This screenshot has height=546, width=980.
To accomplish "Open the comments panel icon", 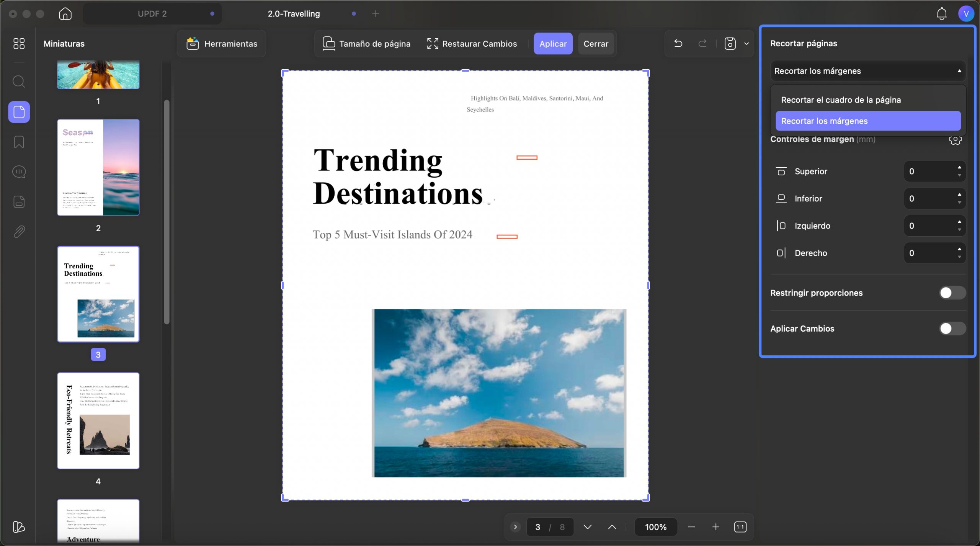I will point(19,172).
